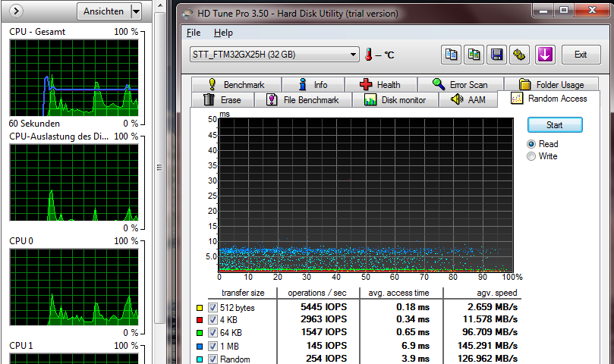The width and height of the screenshot is (614, 364).
Task: Click the save floppy disk icon
Action: click(496, 55)
